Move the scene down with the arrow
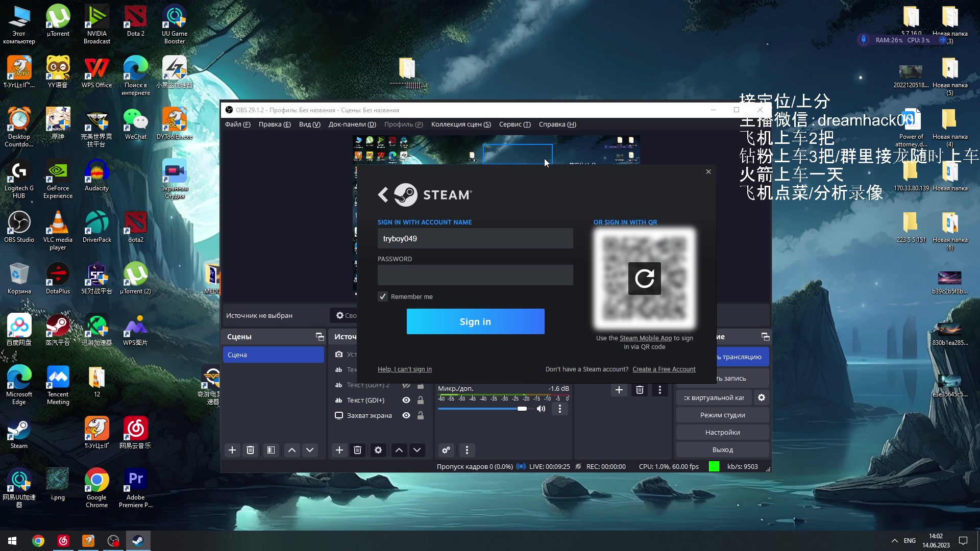 (x=310, y=450)
